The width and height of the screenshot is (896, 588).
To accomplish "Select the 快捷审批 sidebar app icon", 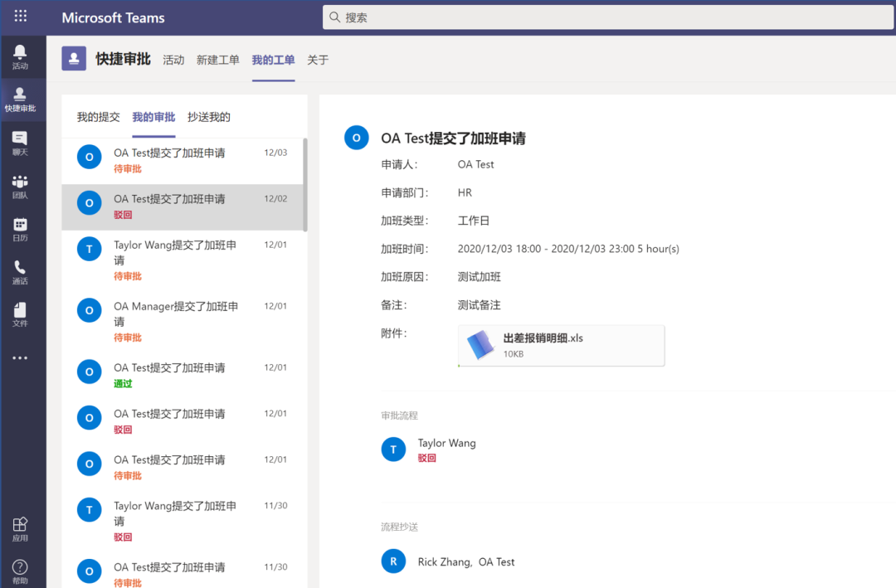I will click(20, 100).
